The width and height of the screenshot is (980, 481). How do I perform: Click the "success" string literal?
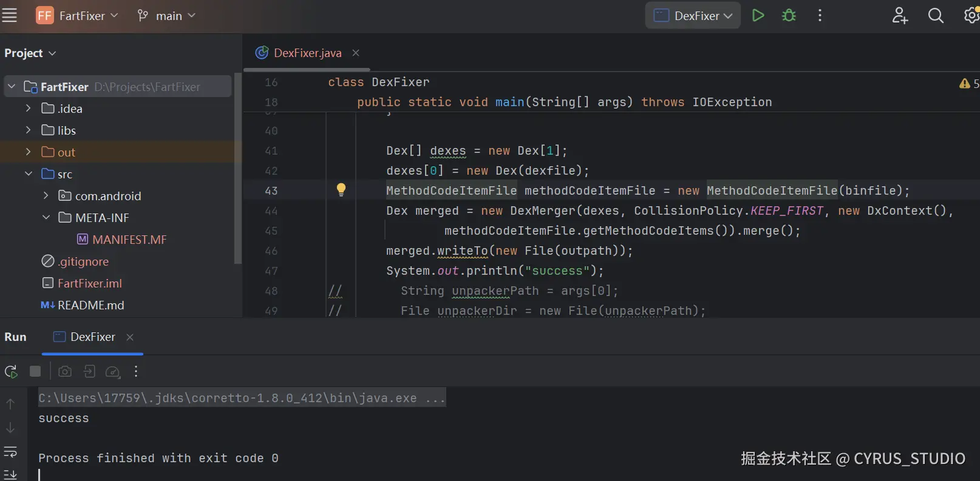click(557, 271)
